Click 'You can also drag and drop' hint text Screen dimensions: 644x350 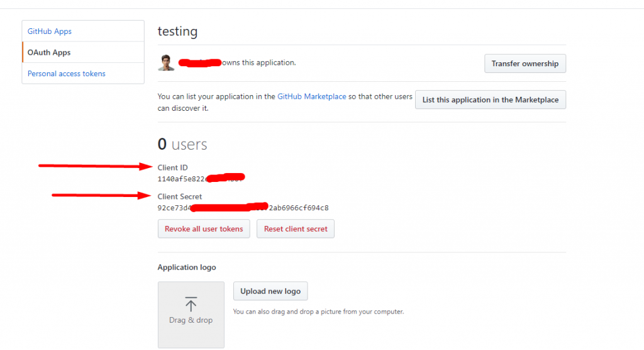(318, 312)
